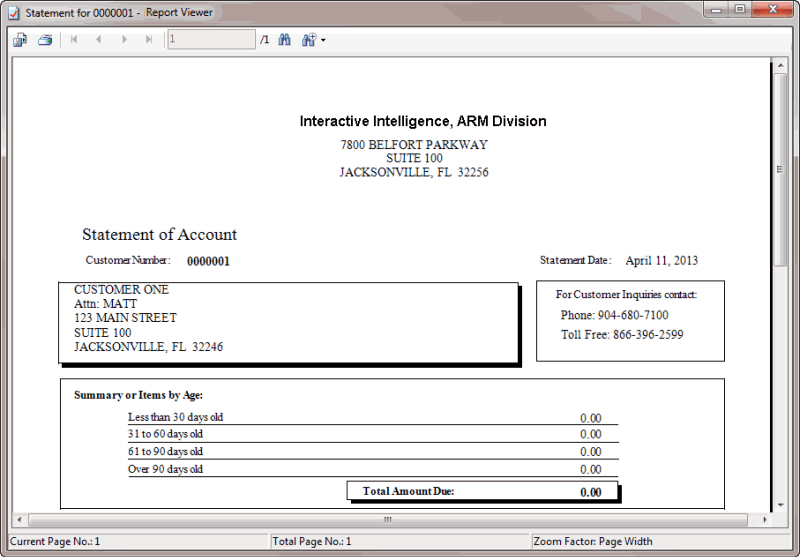Click the page number input field
800x557 pixels.
211,40
